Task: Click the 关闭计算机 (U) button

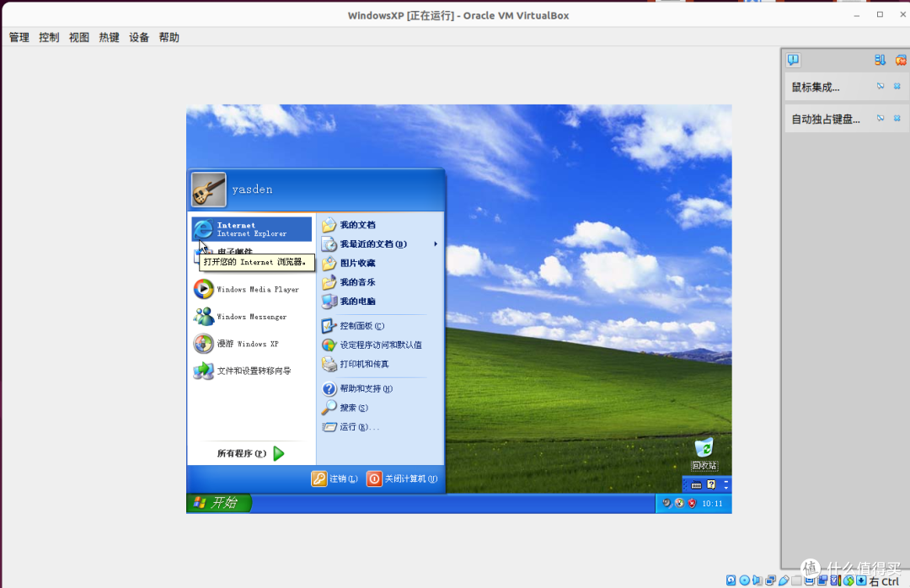Action: (403, 478)
